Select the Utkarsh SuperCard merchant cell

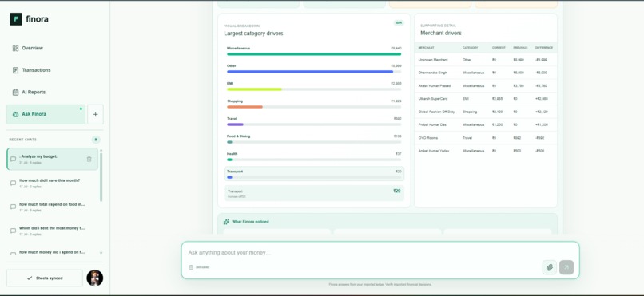[433, 99]
